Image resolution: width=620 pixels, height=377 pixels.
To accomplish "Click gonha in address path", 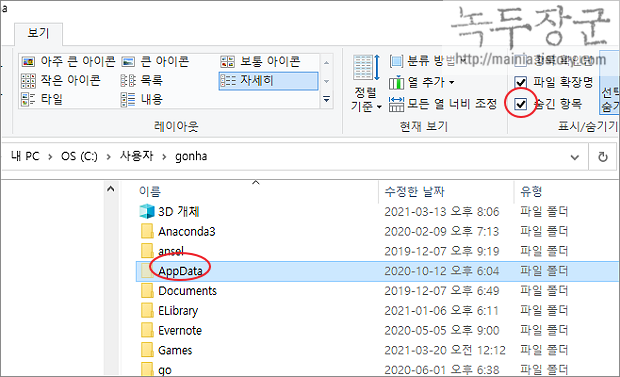I will click(x=191, y=157).
